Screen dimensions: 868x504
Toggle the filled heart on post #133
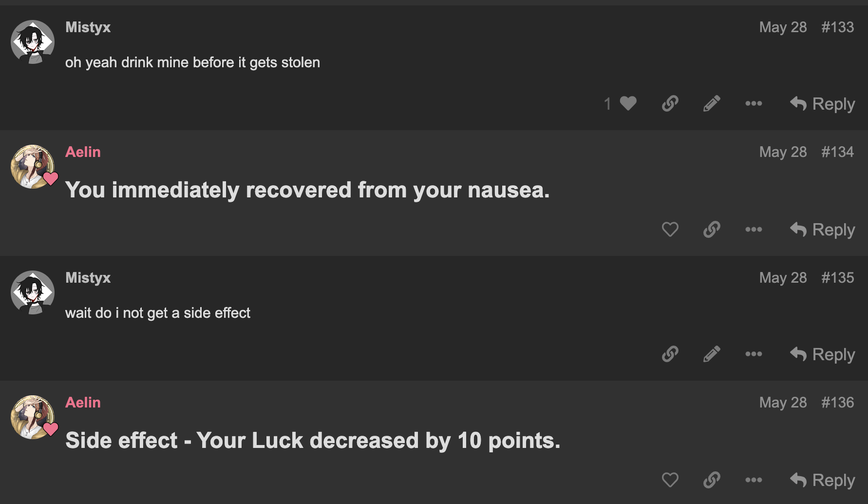(x=628, y=103)
